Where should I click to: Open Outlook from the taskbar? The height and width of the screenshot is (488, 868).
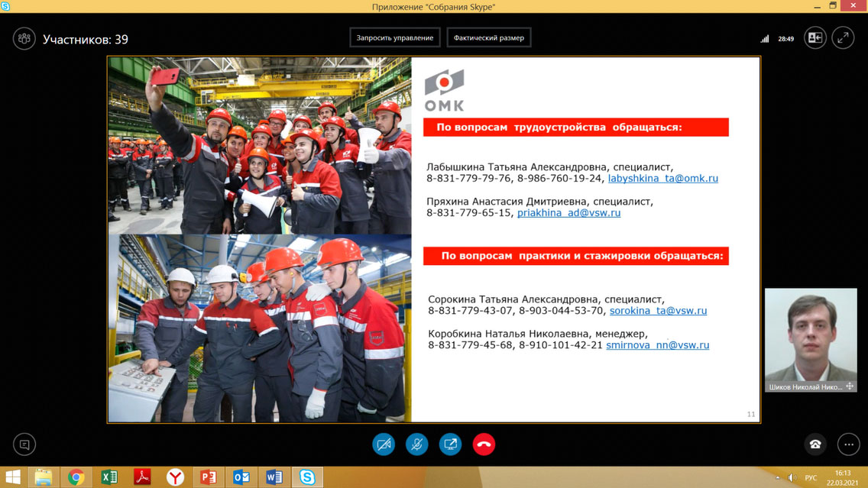(x=241, y=477)
